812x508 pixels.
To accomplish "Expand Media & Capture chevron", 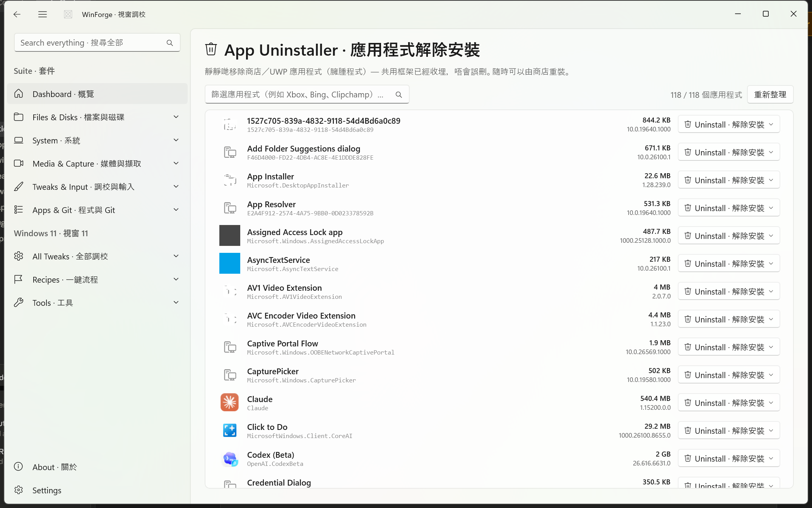I will (176, 163).
